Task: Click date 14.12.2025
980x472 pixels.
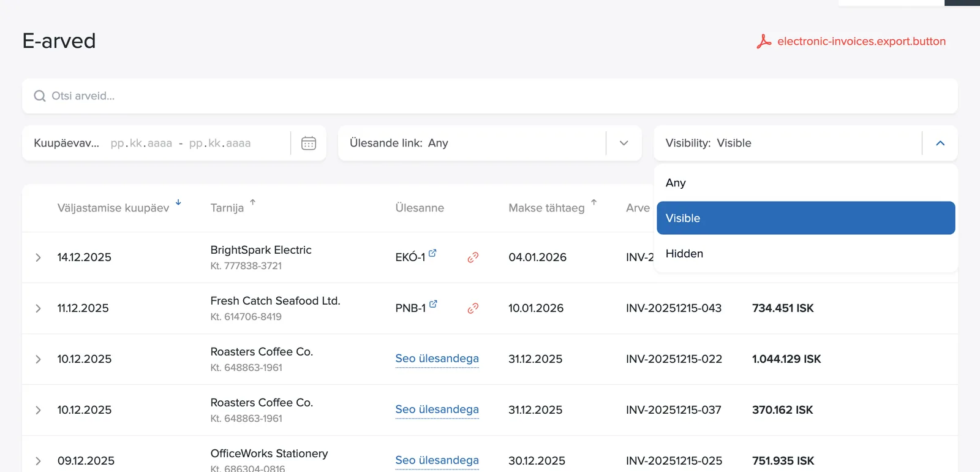Action: 85,257
